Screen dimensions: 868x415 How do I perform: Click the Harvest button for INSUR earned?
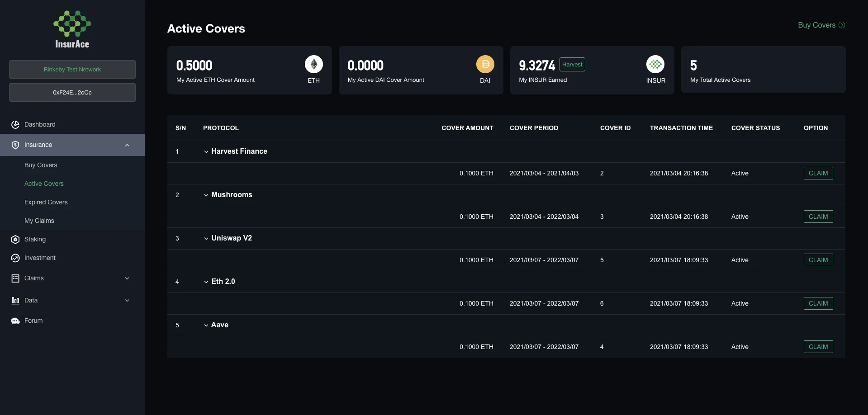point(572,65)
